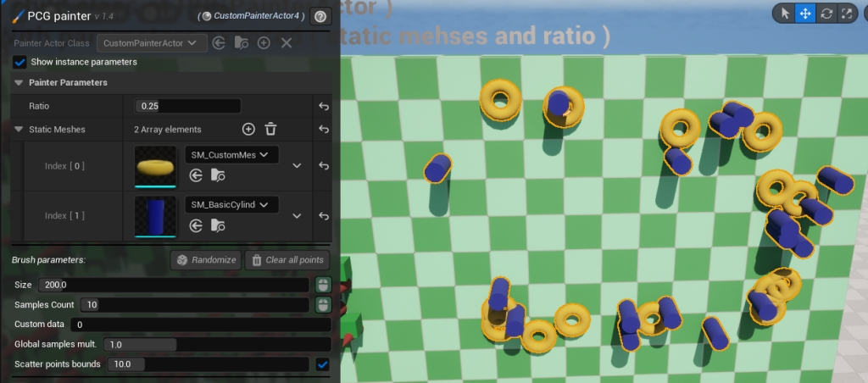This screenshot has width=868, height=383.
Task: Select the viewport Select (arrow) tool
Action: pyautogui.click(x=785, y=14)
